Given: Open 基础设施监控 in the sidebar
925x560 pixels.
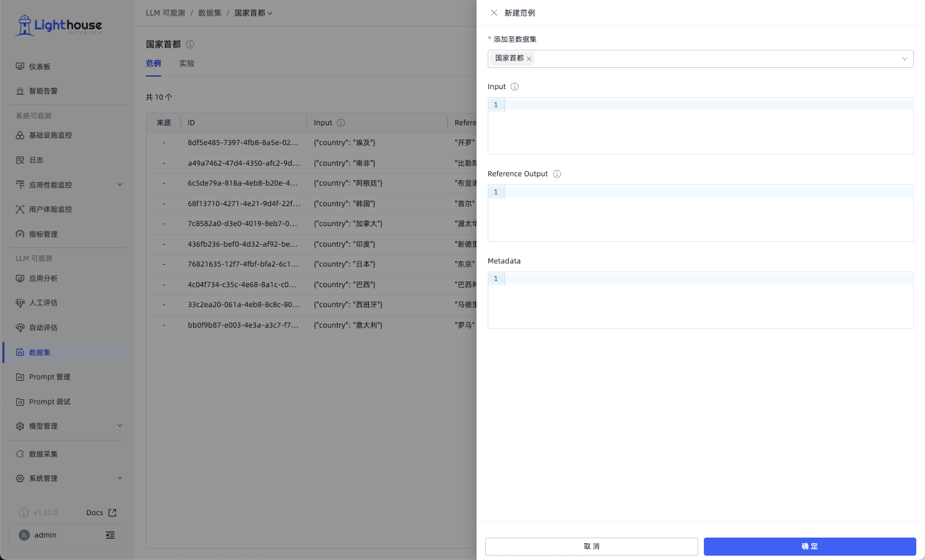Looking at the screenshot, I should (x=67, y=135).
